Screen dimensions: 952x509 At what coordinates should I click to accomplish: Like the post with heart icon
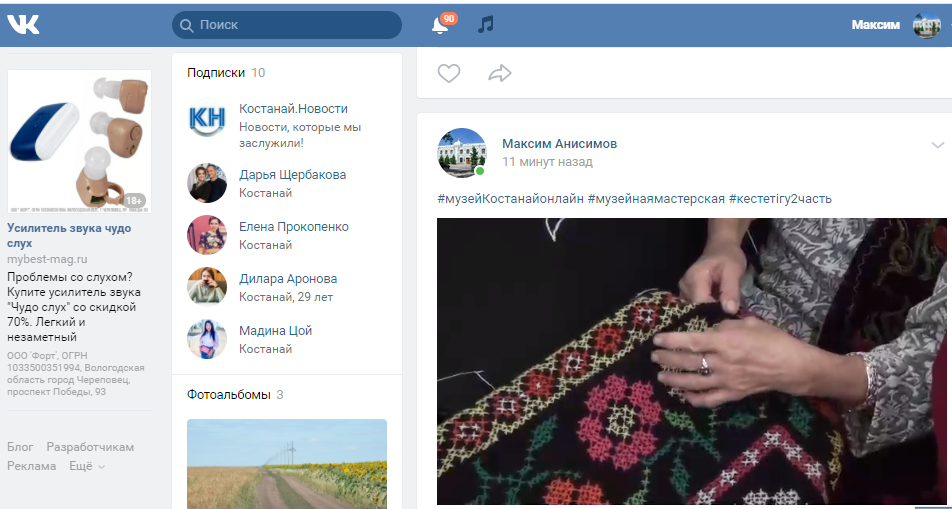(x=449, y=73)
